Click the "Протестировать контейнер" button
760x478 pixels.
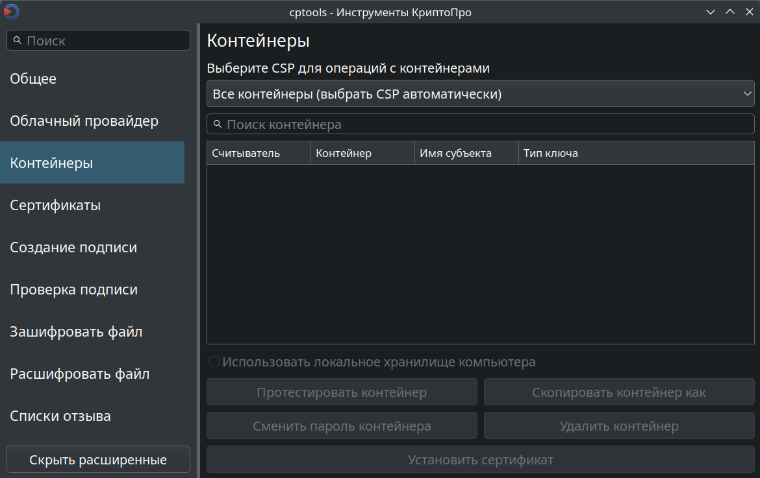[342, 392]
